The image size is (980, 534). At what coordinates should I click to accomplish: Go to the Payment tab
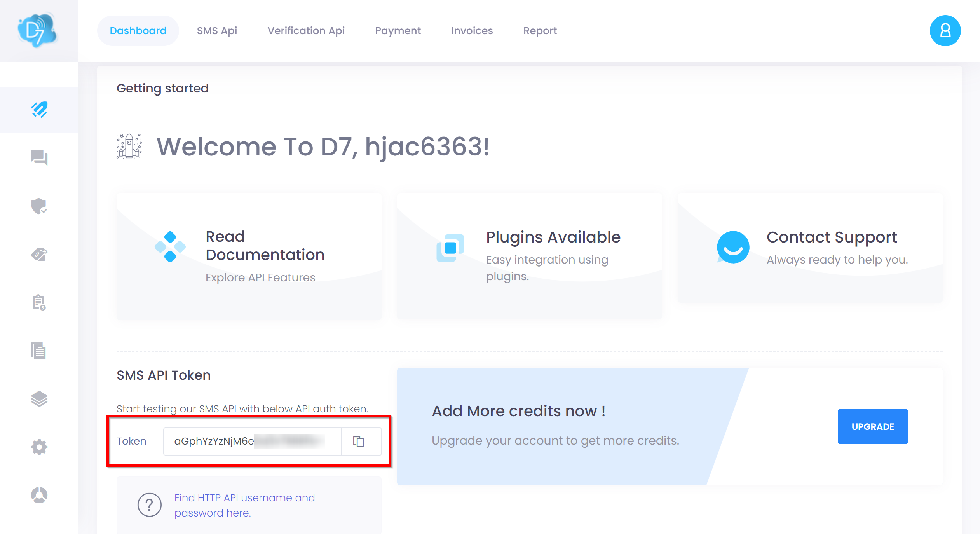tap(398, 31)
